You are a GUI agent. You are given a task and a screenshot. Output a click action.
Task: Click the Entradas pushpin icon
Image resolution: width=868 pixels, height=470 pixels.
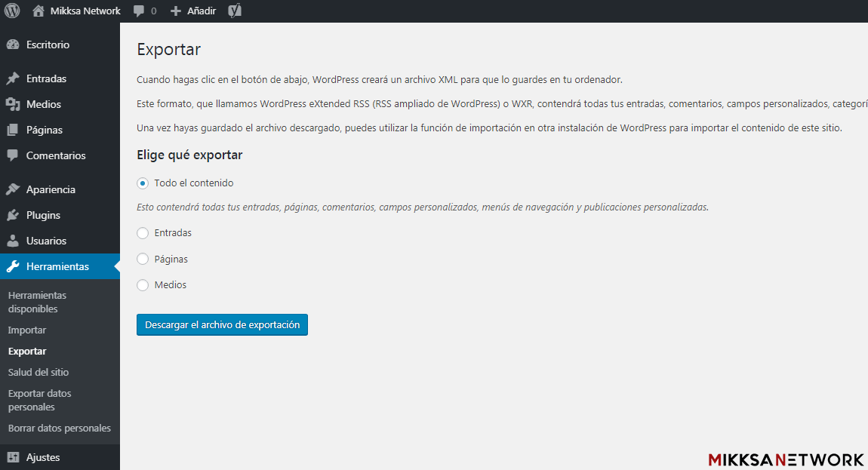tap(13, 78)
